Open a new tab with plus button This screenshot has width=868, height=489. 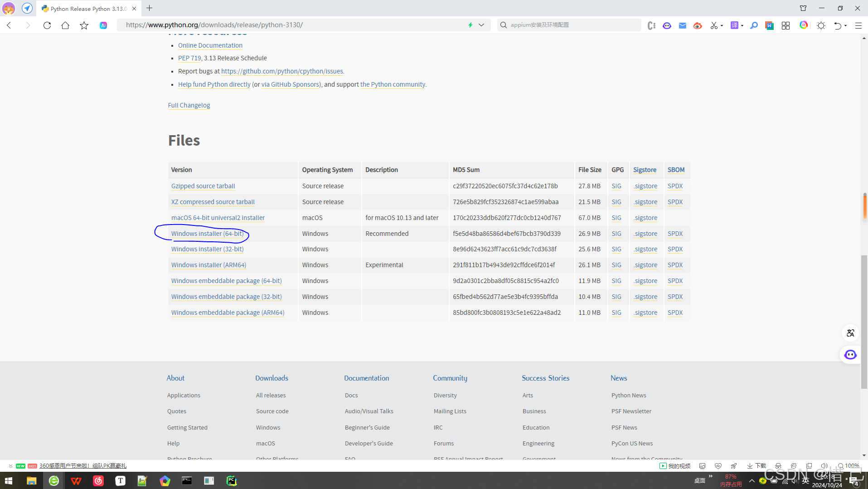pos(149,8)
